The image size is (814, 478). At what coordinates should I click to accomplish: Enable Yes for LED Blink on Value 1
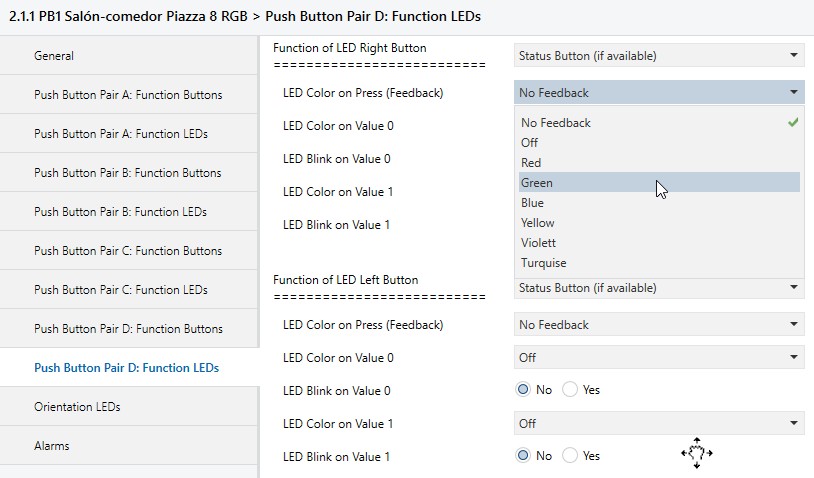click(x=571, y=456)
